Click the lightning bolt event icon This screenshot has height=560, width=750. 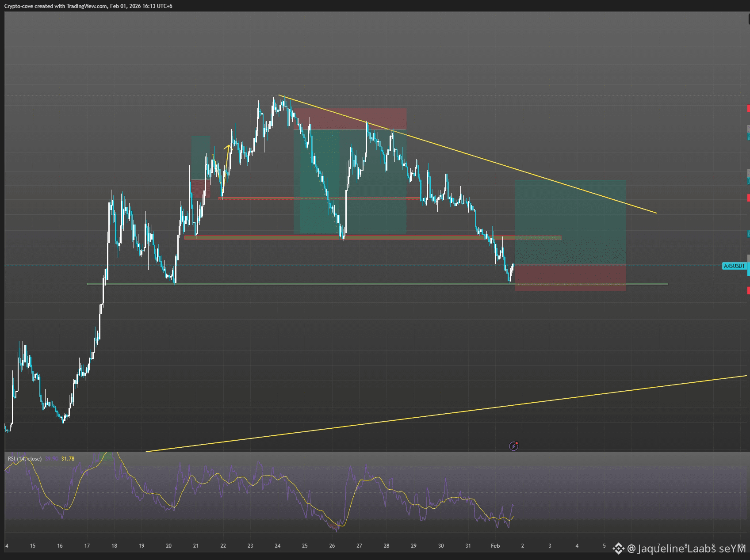[513, 446]
